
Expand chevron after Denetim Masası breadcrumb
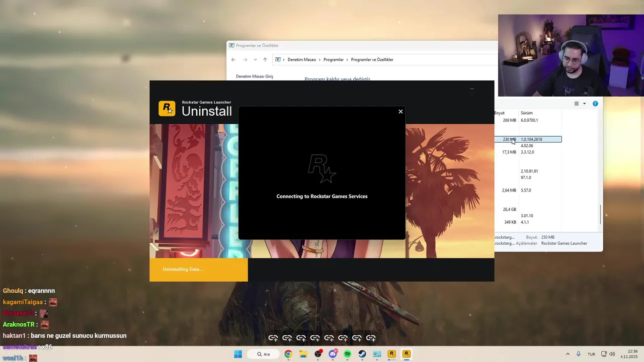click(320, 59)
